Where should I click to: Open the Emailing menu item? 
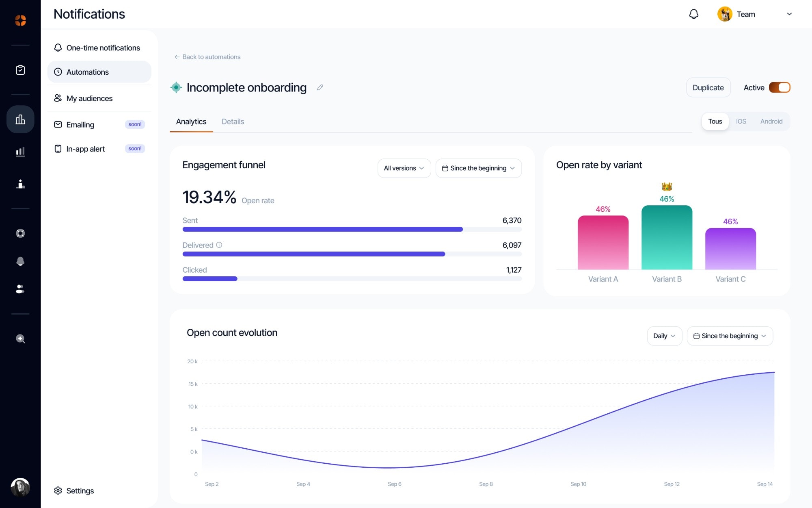[99, 124]
